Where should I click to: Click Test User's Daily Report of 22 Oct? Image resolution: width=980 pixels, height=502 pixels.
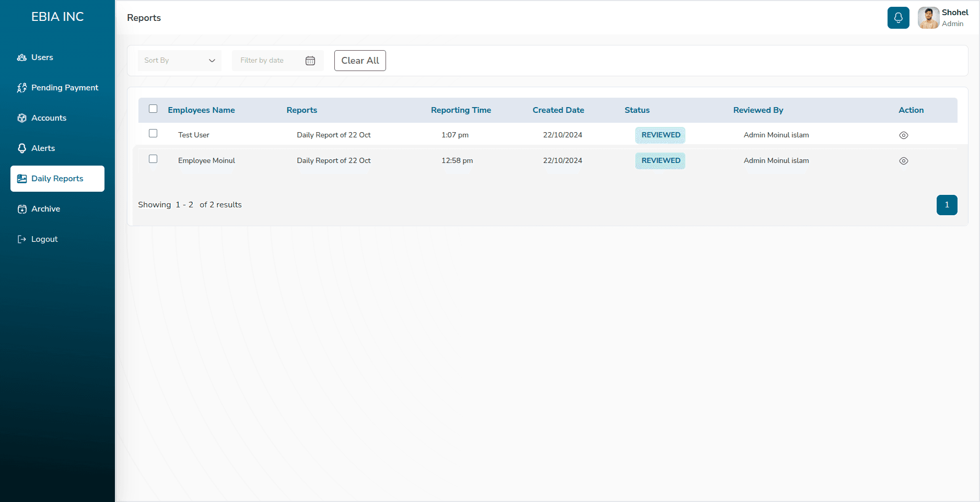click(334, 135)
